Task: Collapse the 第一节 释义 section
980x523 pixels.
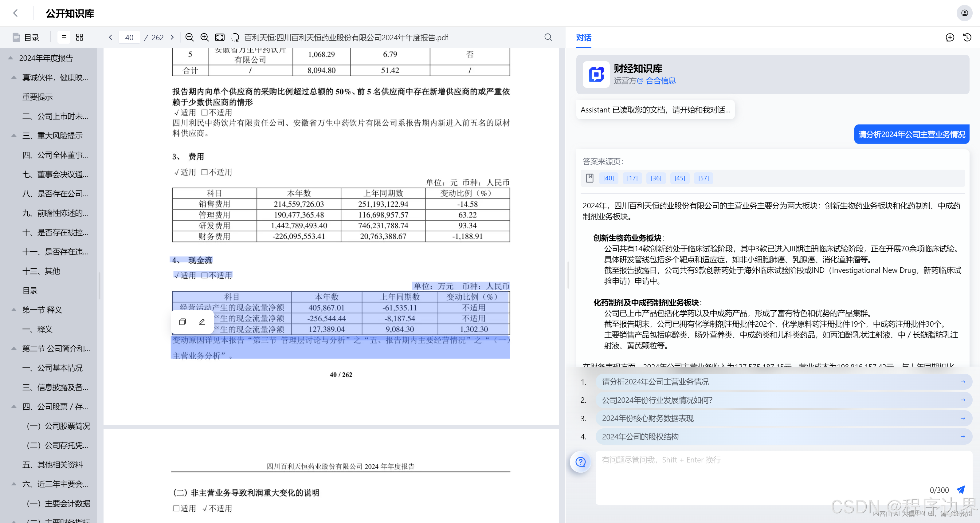Action: click(x=14, y=310)
